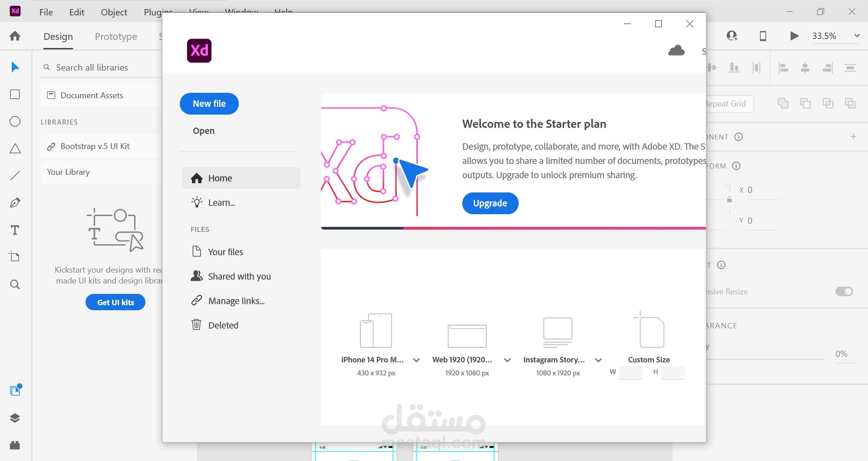Open the Edit menu
The image size is (868, 461).
pos(77,12)
